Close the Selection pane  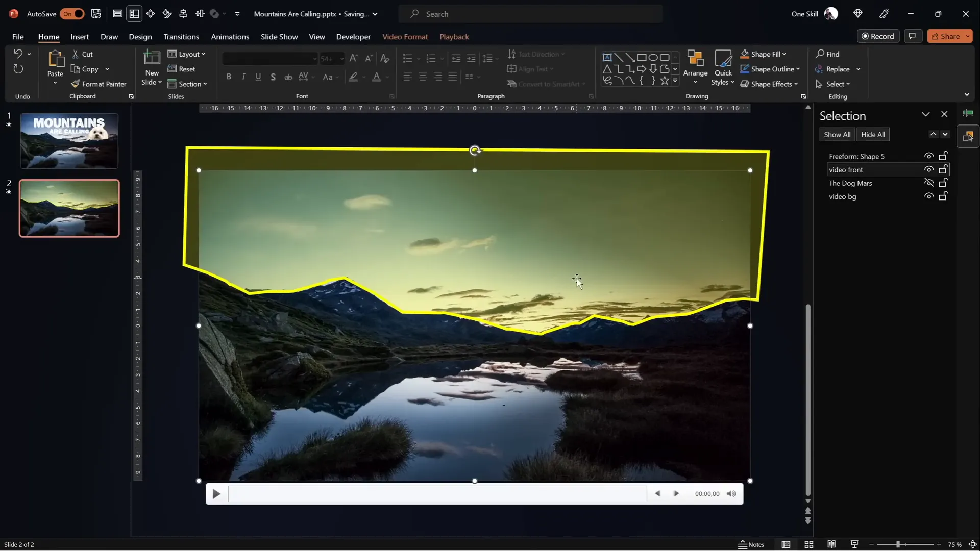pos(944,115)
